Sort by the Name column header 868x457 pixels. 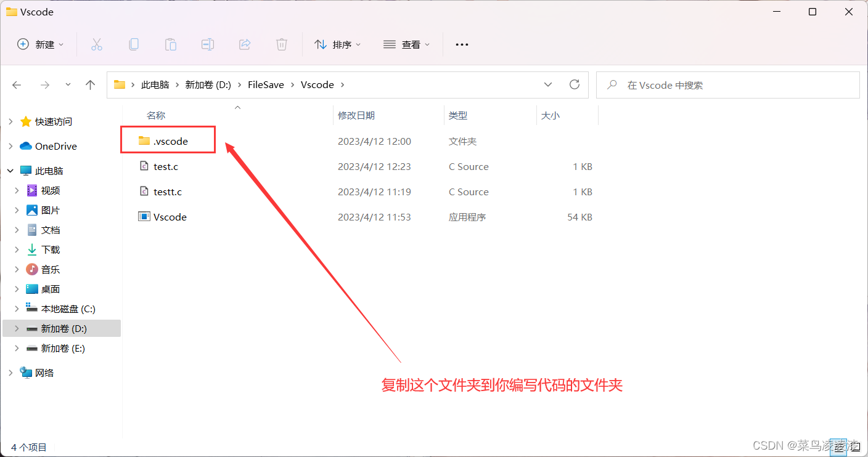click(x=156, y=115)
